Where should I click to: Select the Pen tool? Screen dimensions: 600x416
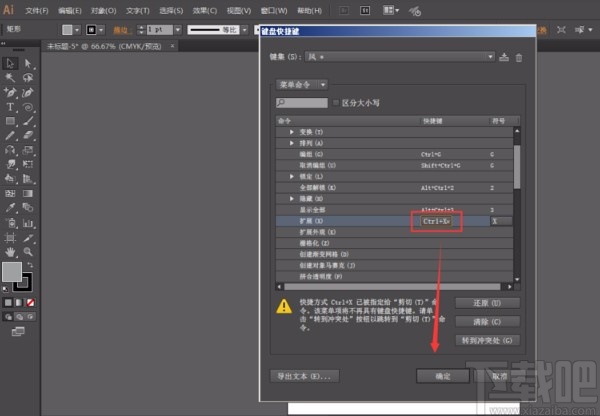coord(10,92)
